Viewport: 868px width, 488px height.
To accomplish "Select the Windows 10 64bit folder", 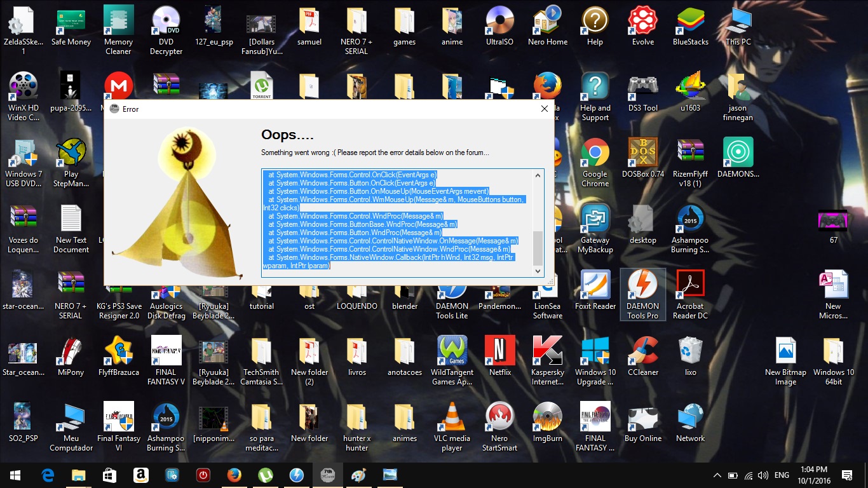I will [x=833, y=361].
